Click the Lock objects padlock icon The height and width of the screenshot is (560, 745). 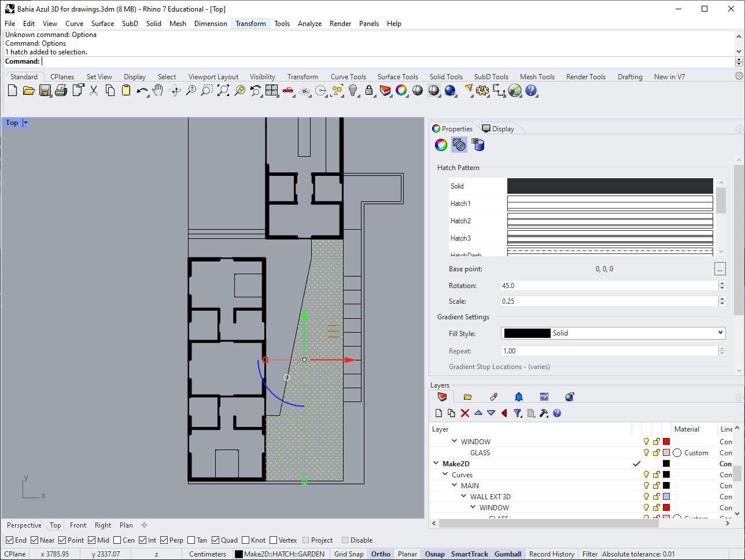pyautogui.click(x=369, y=90)
